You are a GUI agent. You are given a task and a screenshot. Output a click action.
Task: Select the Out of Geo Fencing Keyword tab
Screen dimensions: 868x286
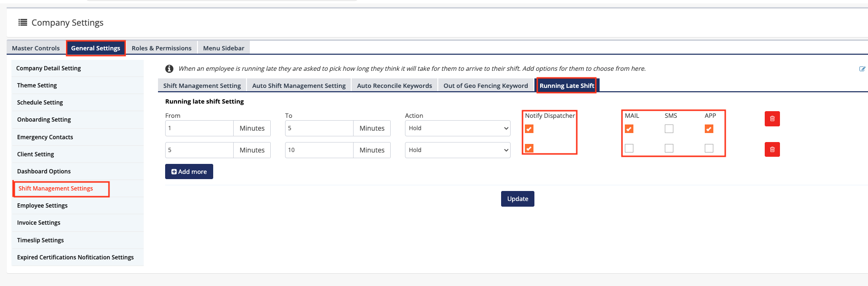click(x=485, y=86)
